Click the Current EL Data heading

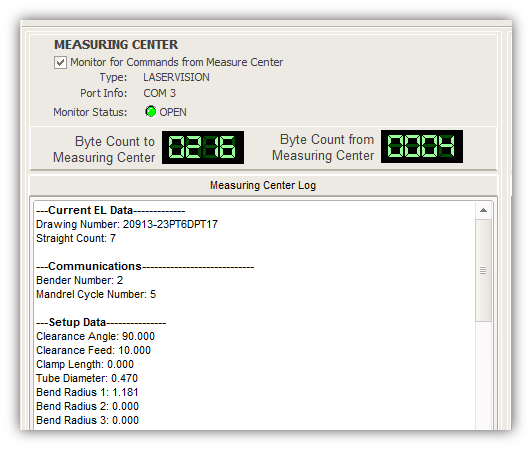tap(111, 210)
